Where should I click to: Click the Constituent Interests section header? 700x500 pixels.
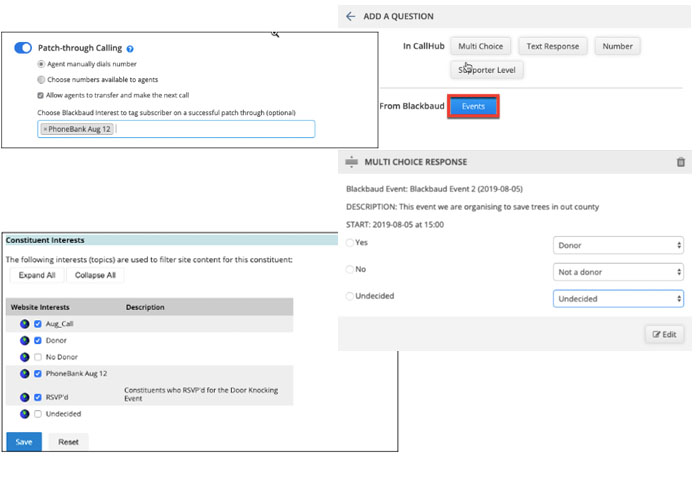tap(45, 240)
